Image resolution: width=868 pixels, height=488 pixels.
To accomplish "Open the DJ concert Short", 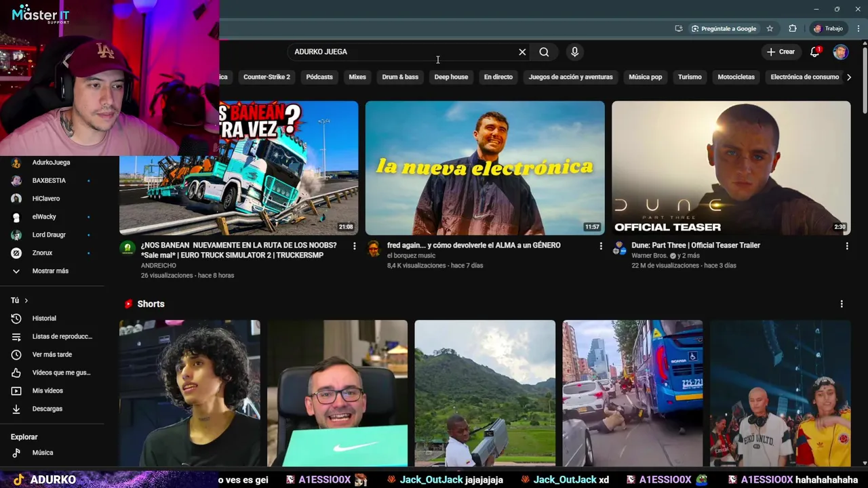I will 781,394.
